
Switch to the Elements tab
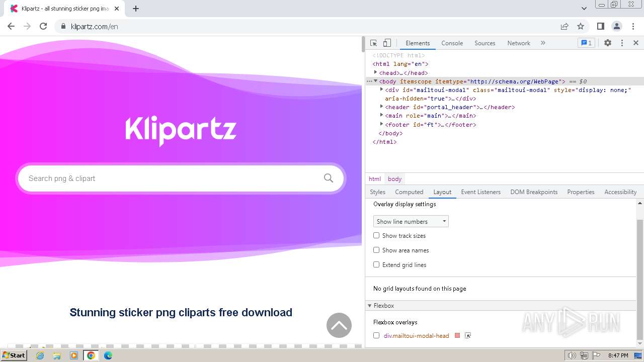click(418, 43)
